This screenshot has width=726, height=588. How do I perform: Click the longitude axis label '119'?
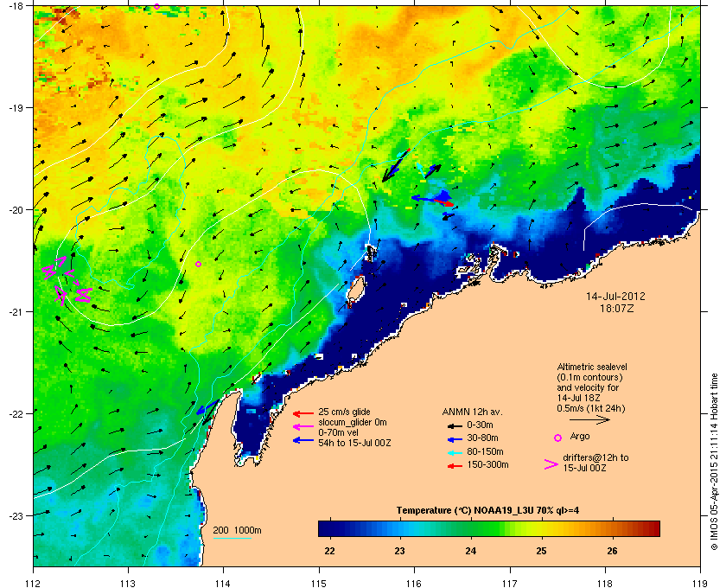(x=700, y=583)
